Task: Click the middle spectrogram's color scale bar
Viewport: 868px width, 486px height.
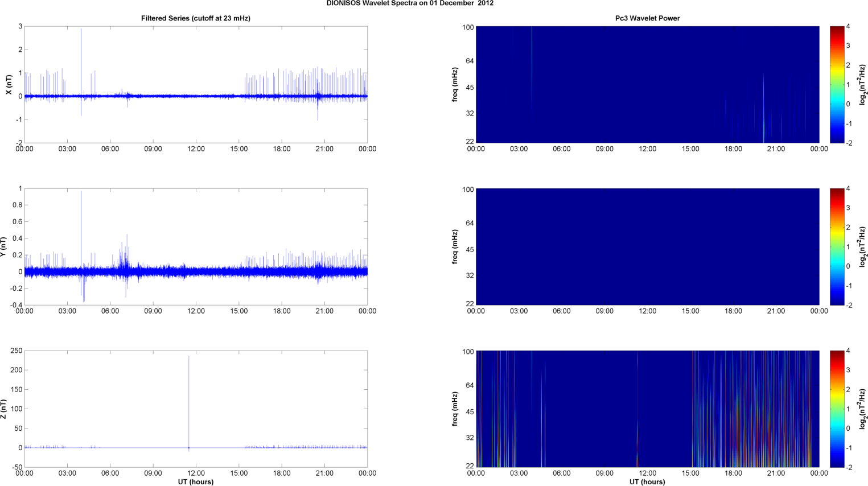Action: click(836, 246)
